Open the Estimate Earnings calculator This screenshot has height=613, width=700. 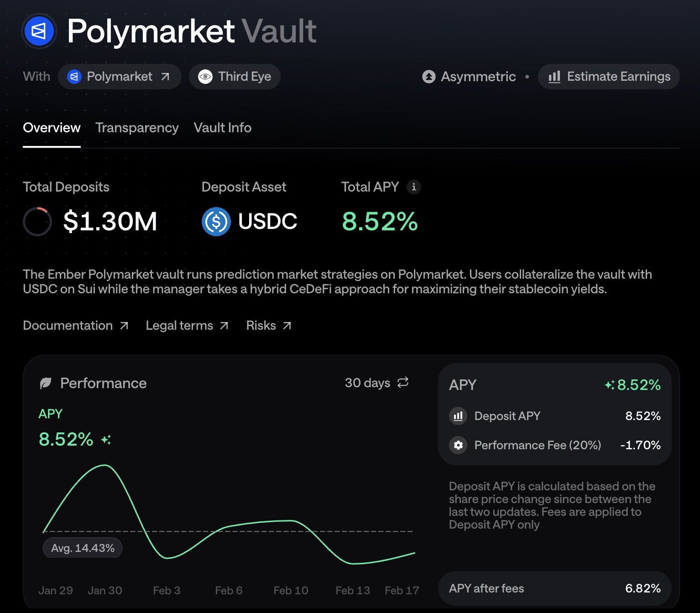coord(609,77)
